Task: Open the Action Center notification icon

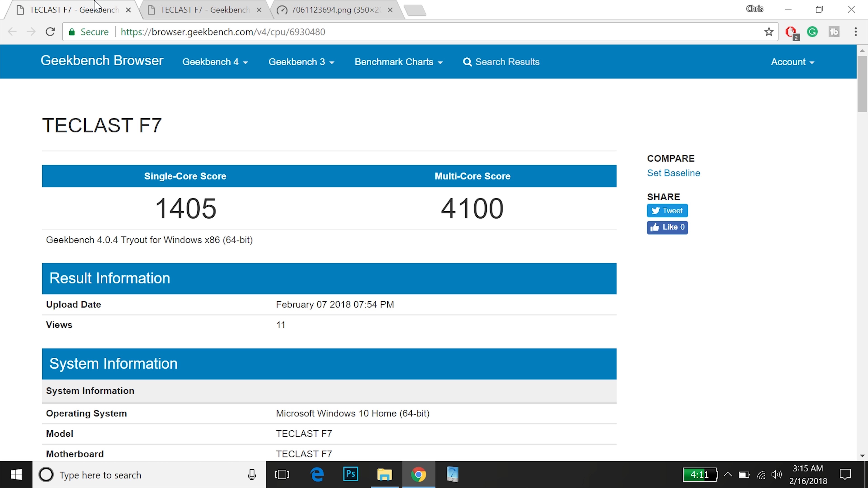Action: pos(845,475)
